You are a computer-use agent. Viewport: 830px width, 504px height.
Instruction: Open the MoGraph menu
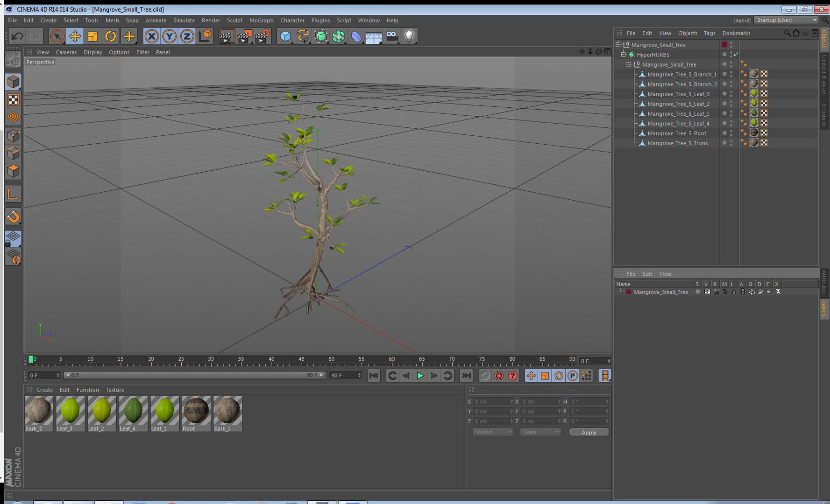(261, 21)
